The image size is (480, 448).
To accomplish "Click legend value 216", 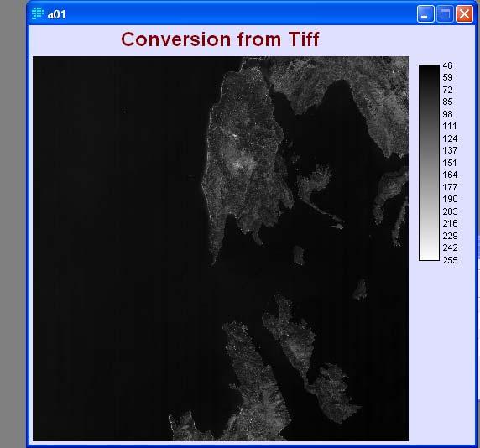I will pyautogui.click(x=450, y=223).
